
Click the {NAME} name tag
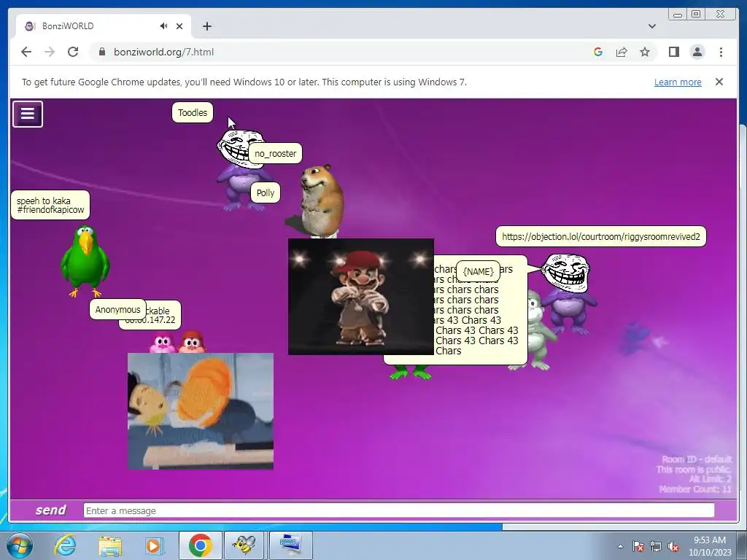(479, 271)
